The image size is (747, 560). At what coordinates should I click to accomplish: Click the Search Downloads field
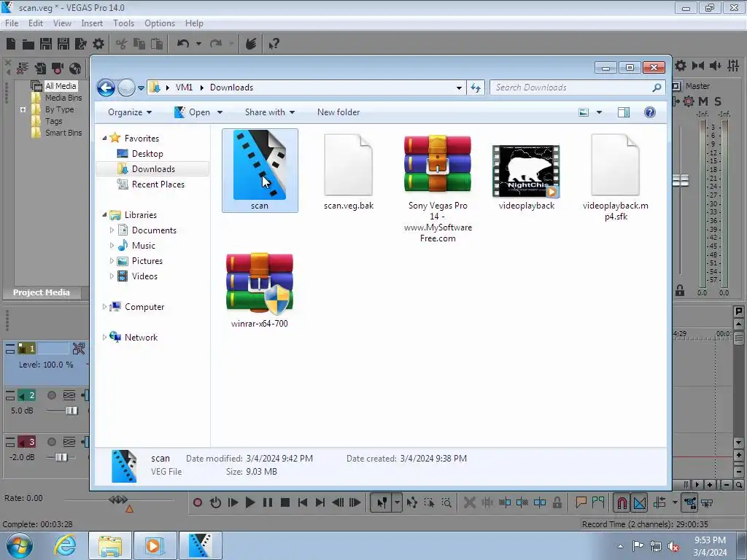click(577, 87)
